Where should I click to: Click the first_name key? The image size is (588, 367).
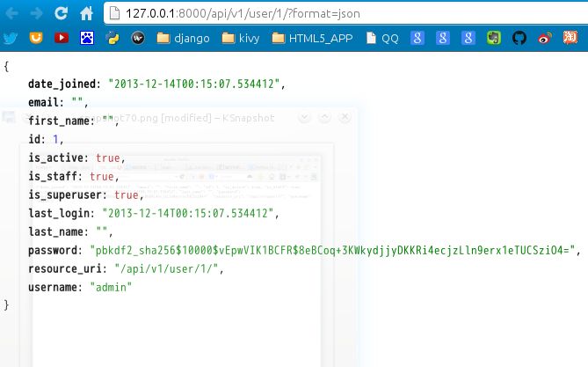[59, 121]
